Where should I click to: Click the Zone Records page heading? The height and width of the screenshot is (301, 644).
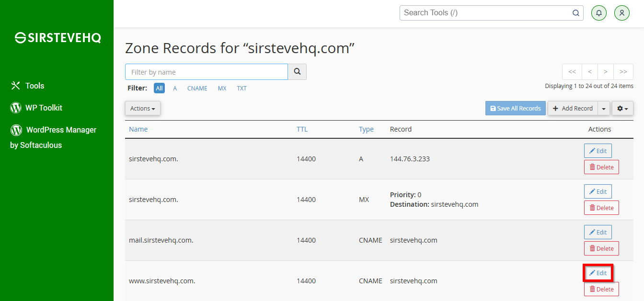click(x=240, y=48)
